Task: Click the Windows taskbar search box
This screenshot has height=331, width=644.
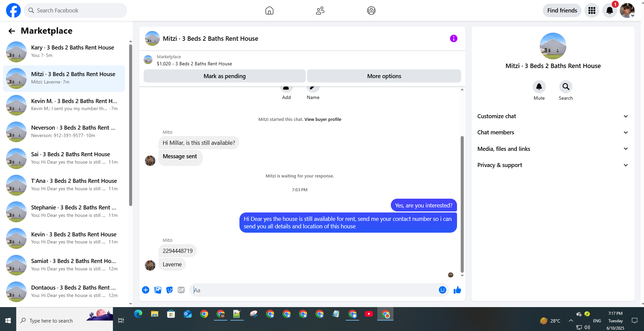Action: pyautogui.click(x=65, y=321)
